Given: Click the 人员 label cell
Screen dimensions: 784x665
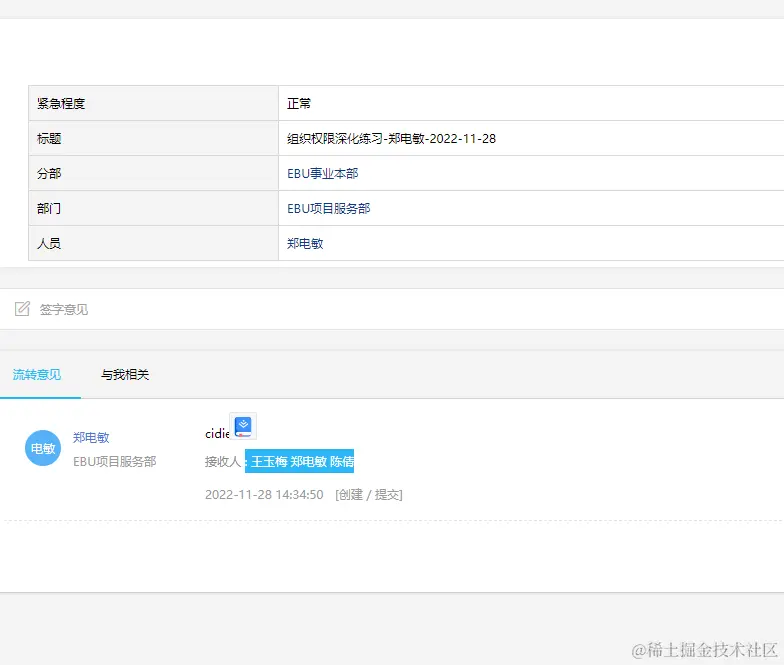Looking at the screenshot, I should point(154,243).
